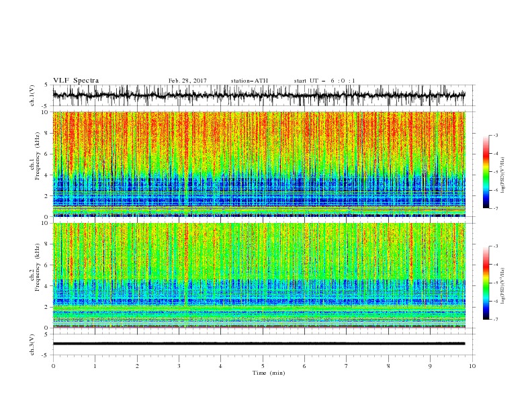This screenshot has height=411, width=532.
Task: Click the "10" kHz tick of ch.1 spectrogram
Action: pyautogui.click(x=46, y=112)
